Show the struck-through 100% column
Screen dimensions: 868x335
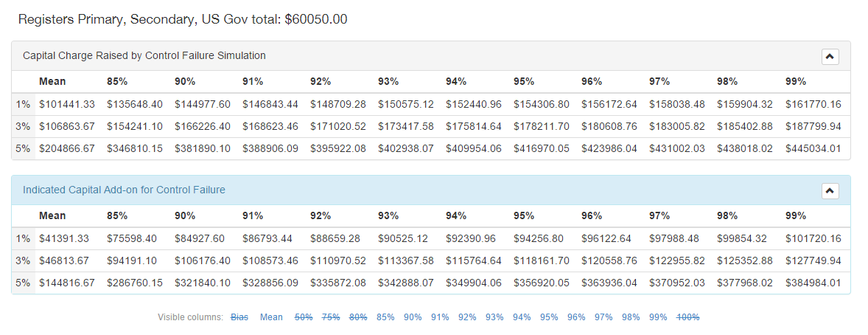click(x=687, y=317)
